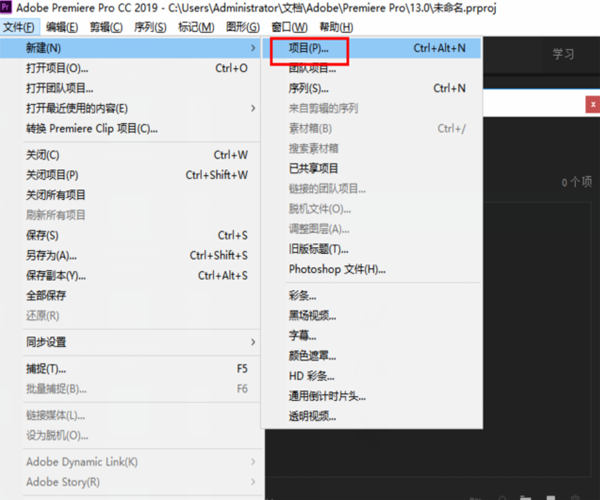
Task: Click the Premiere Pro app icon in title bar
Action: click(x=6, y=7)
